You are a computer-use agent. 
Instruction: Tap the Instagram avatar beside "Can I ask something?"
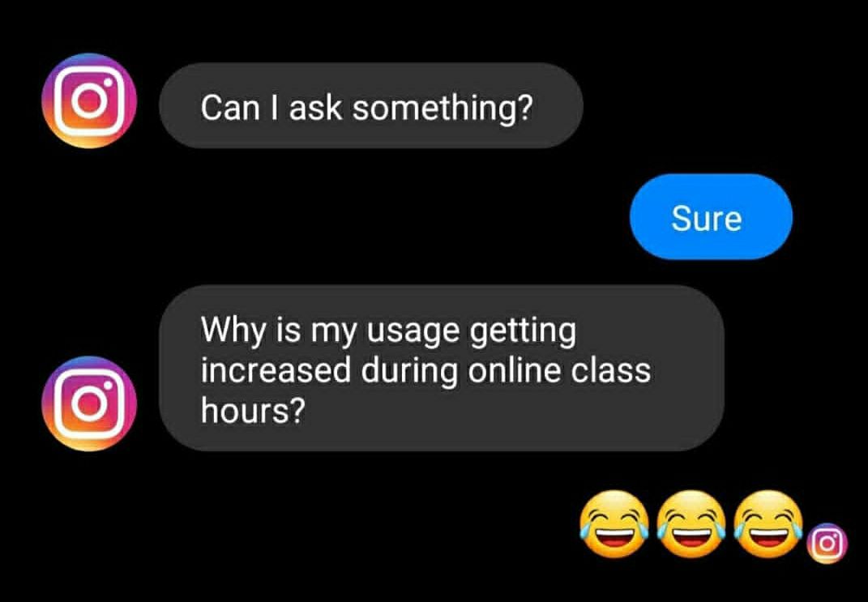pos(90,100)
